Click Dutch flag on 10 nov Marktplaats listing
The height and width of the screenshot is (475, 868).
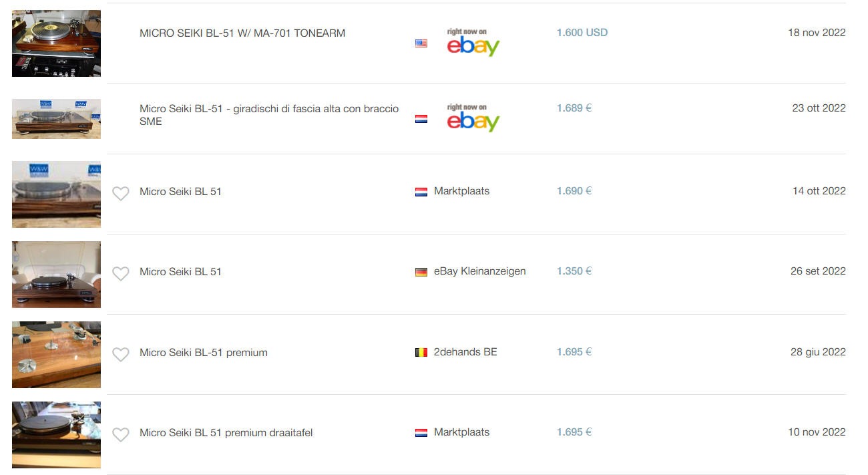(421, 433)
